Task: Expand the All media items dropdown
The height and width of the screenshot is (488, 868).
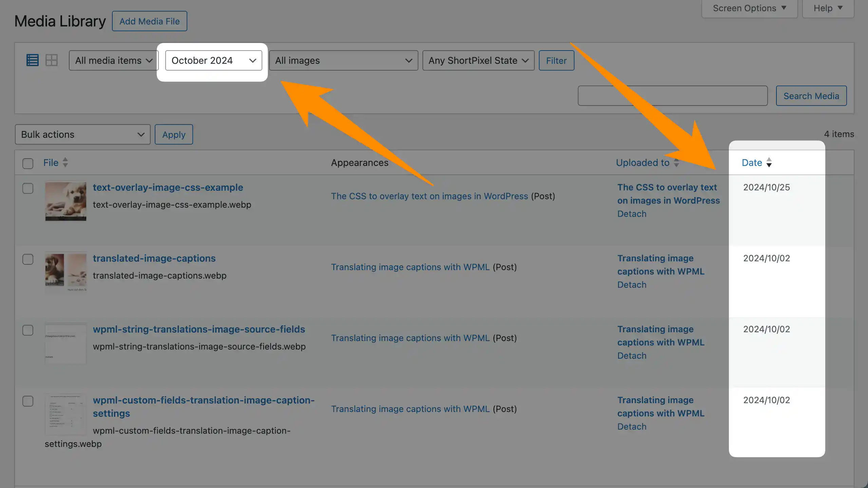Action: [x=113, y=60]
